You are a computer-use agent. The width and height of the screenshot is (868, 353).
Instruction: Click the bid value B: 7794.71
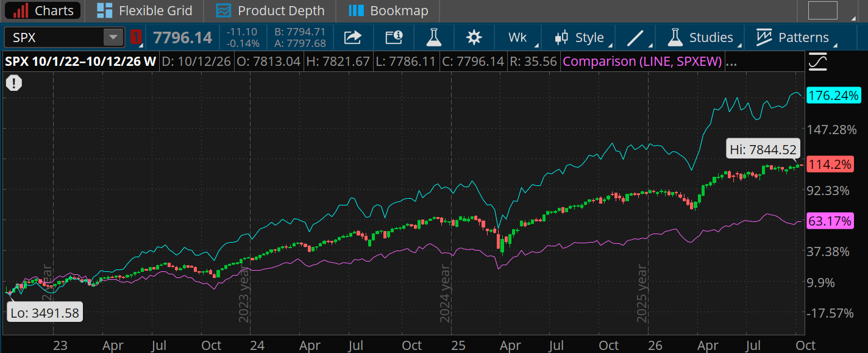[301, 32]
